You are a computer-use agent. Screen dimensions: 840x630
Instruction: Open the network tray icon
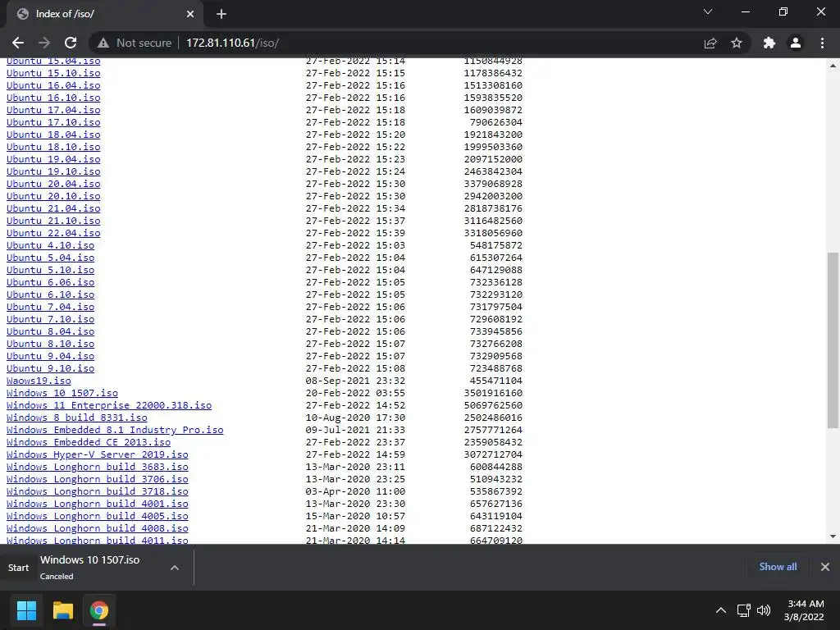[743, 610]
